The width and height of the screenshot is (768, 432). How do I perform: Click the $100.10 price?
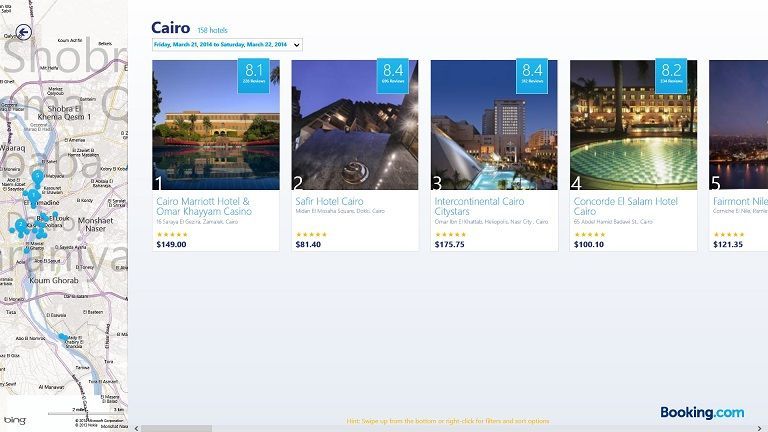click(589, 244)
